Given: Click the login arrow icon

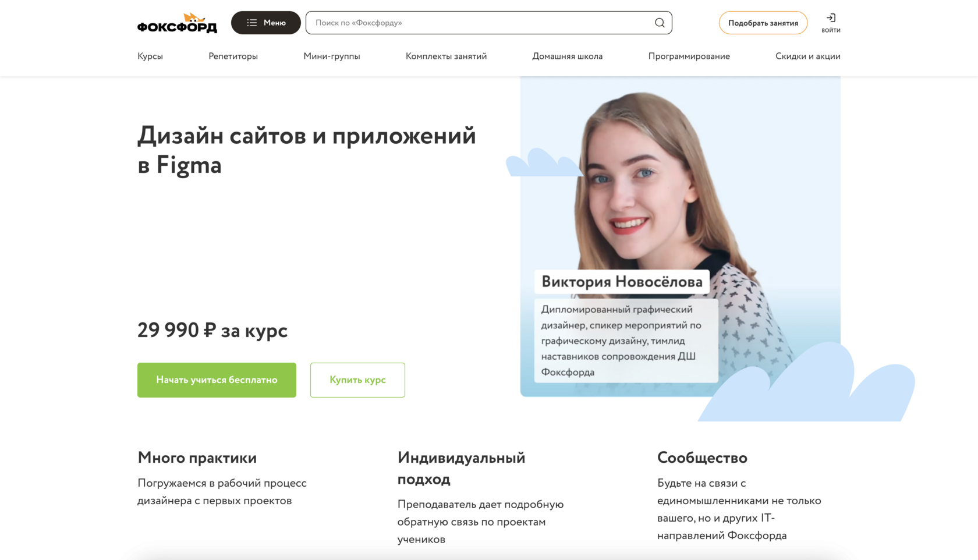Looking at the screenshot, I should pos(831,18).
